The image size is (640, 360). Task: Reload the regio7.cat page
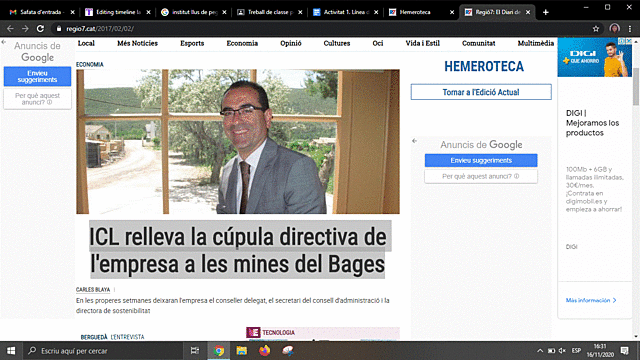pyautogui.click(x=40, y=29)
